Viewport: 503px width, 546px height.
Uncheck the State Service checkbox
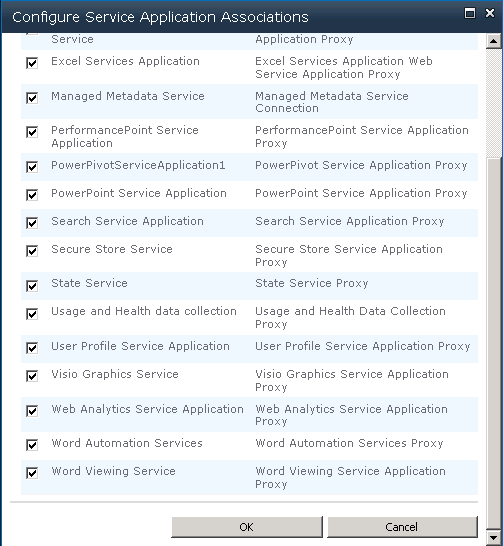(32, 286)
